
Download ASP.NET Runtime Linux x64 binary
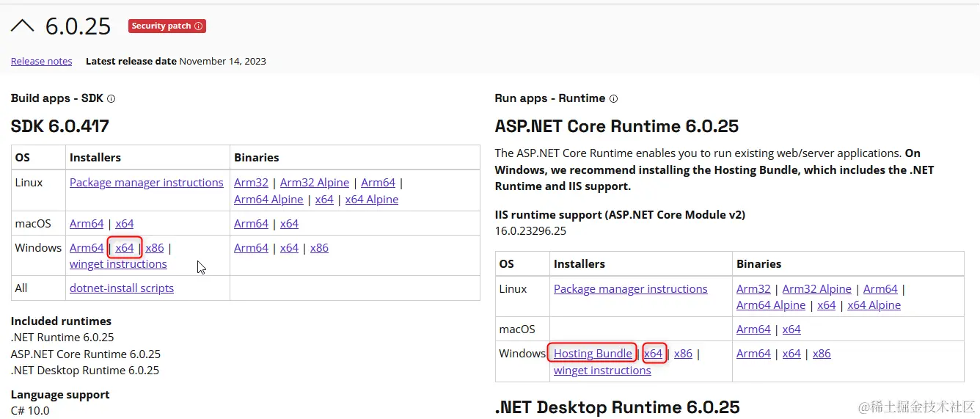[x=827, y=305]
